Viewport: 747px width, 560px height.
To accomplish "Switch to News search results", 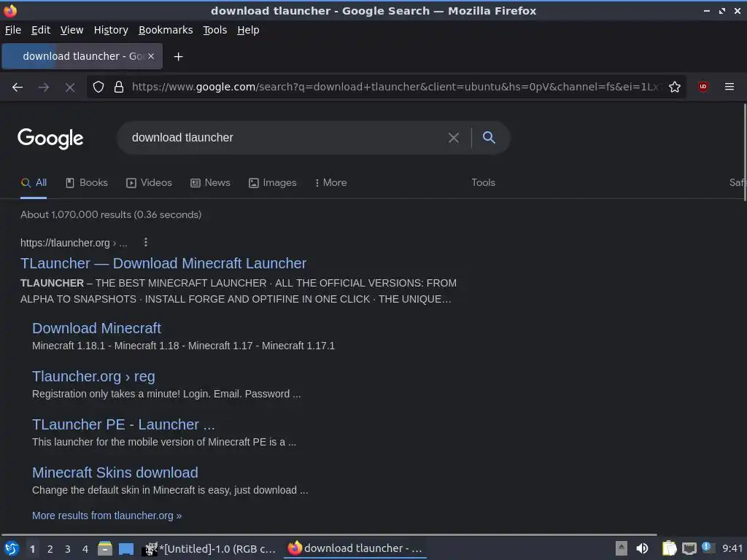I will [x=210, y=183].
